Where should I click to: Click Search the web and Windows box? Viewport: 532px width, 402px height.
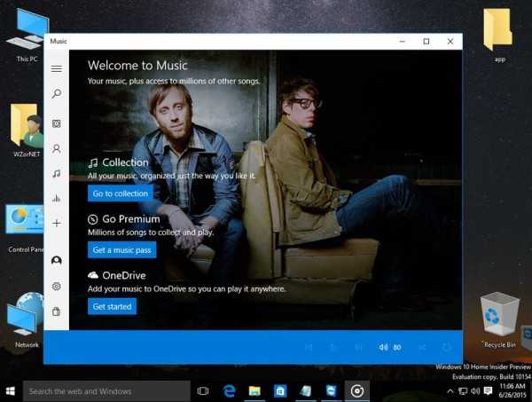coord(106,391)
